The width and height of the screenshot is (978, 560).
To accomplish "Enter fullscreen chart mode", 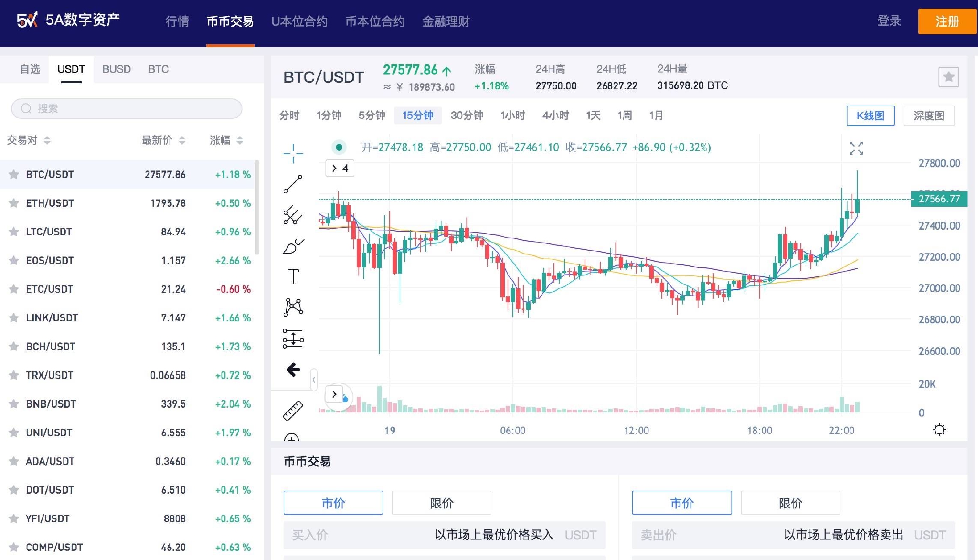I will click(x=856, y=148).
